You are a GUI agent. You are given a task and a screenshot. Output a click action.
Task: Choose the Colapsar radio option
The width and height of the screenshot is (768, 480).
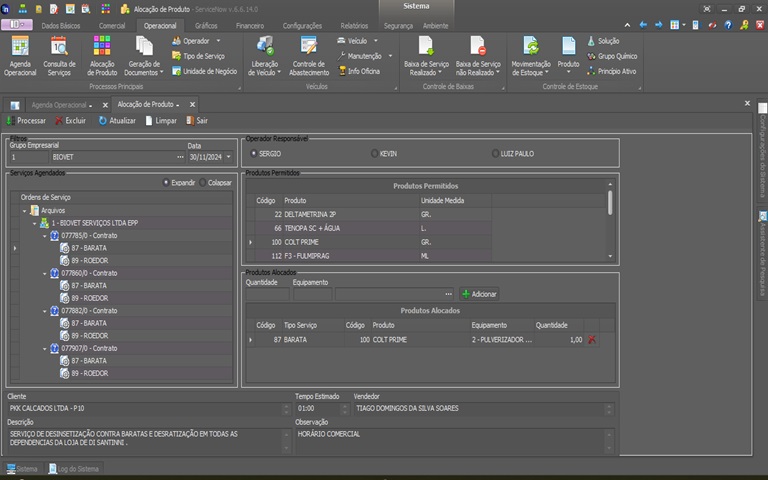(203, 183)
